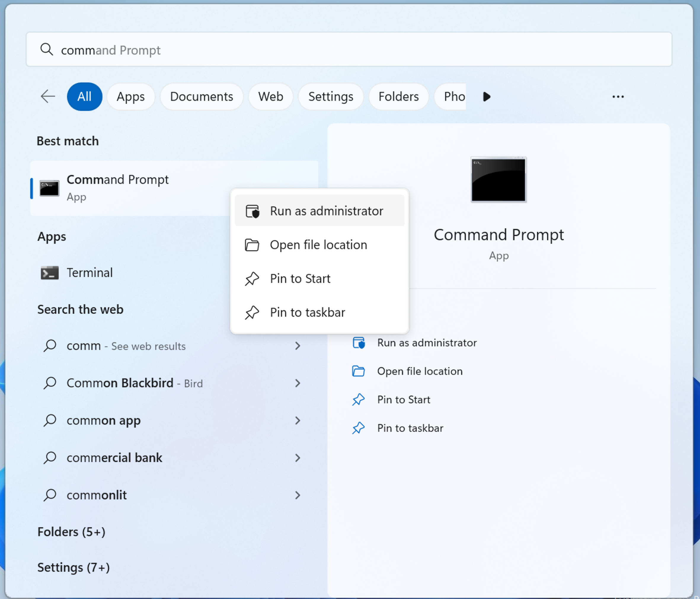
Task: Click the shield icon for Run as administrator in the right pane
Action: pyautogui.click(x=359, y=343)
